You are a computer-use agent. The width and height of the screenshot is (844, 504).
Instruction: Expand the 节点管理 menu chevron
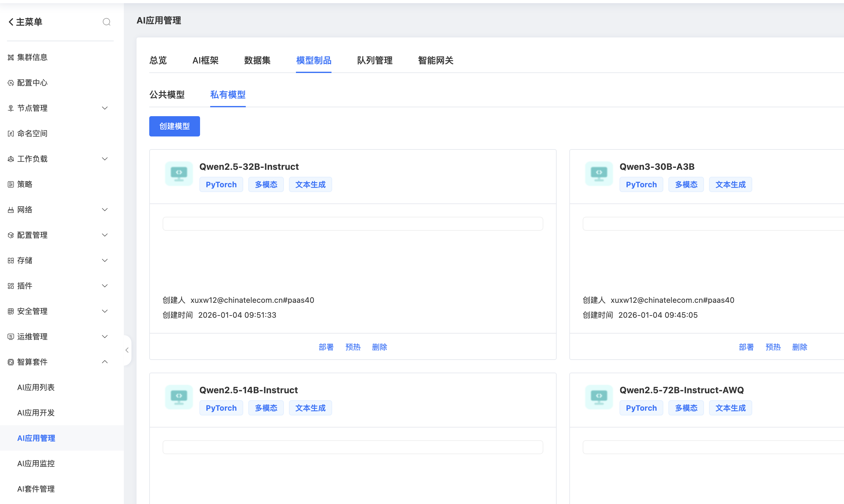[105, 108]
